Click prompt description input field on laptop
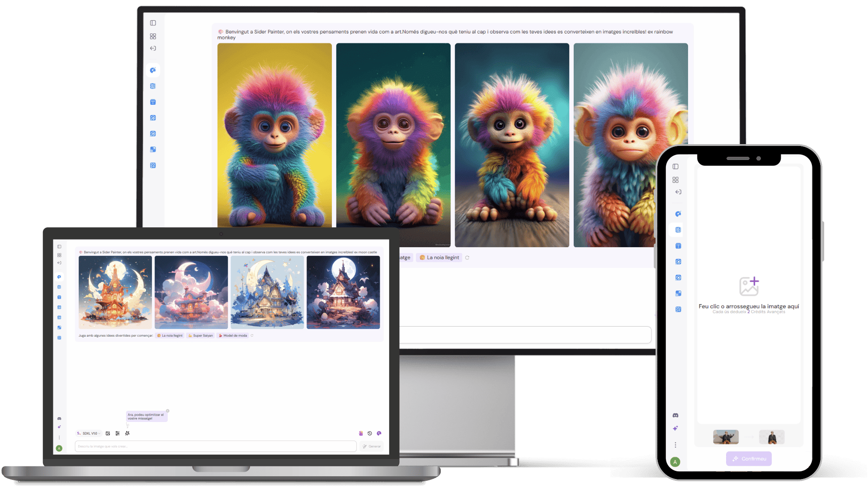Image resolution: width=868 pixels, height=488 pixels. [216, 446]
